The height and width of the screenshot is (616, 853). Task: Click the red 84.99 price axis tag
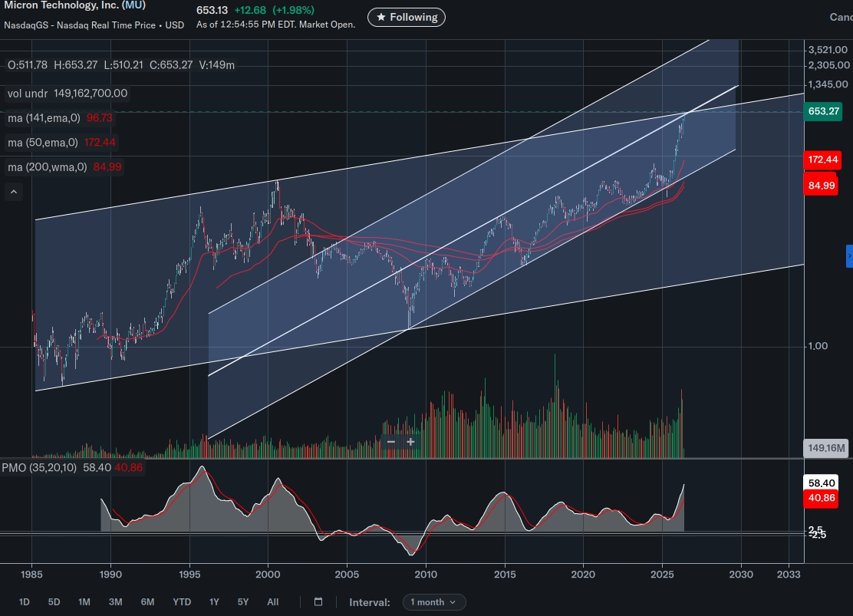[x=821, y=186]
